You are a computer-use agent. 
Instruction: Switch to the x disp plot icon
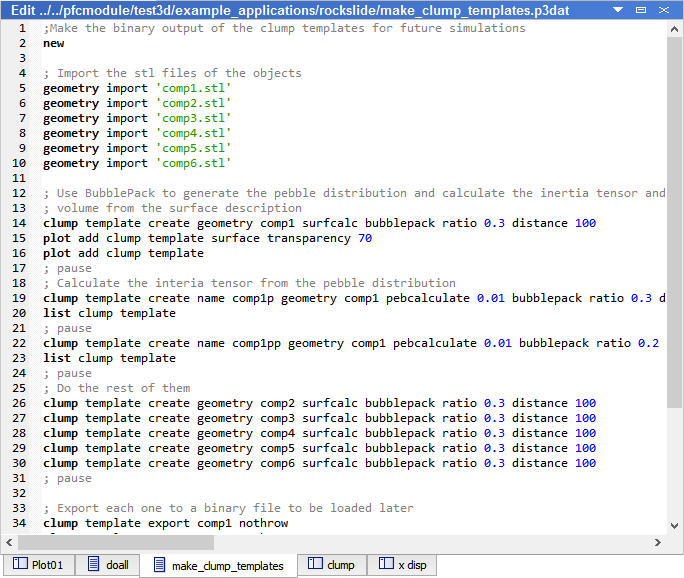384,565
